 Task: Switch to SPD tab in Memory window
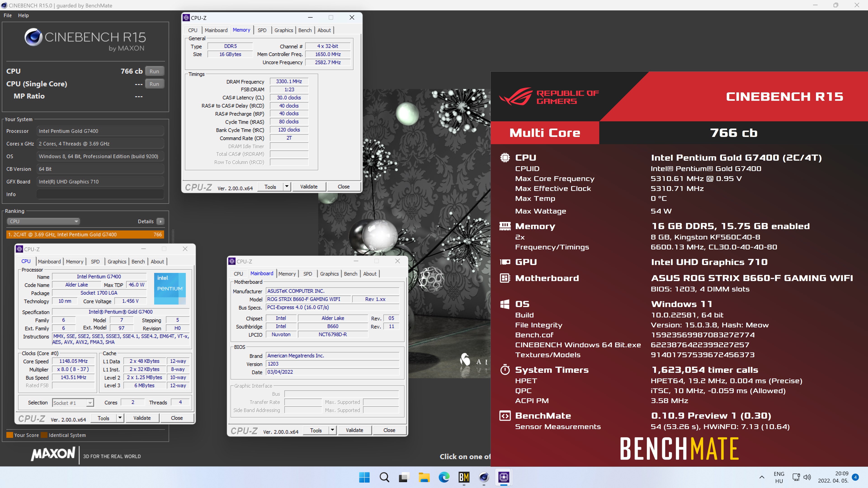pyautogui.click(x=262, y=30)
